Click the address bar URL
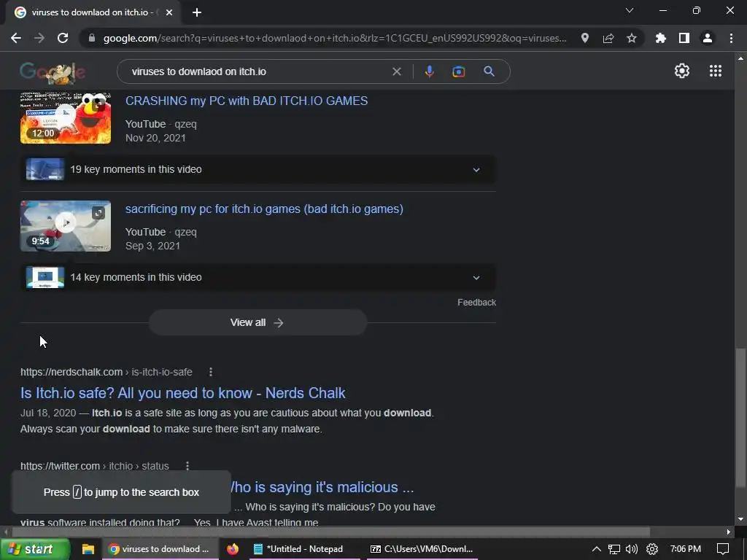 [335, 38]
